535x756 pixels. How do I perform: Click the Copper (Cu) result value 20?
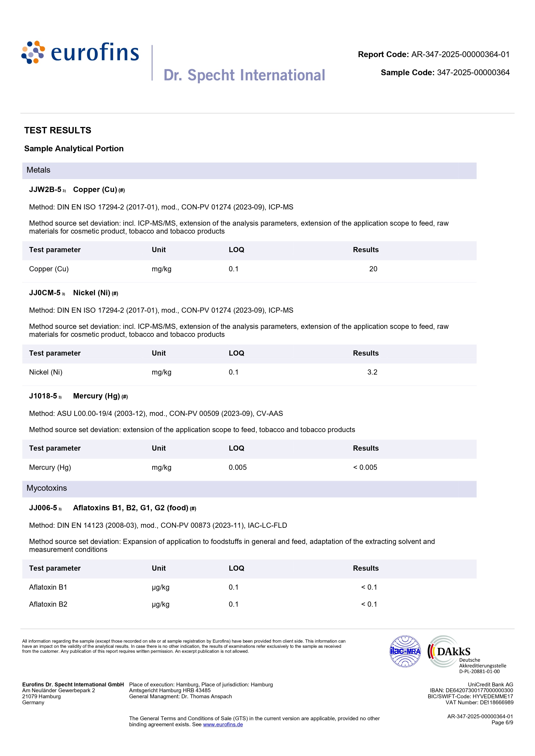[x=373, y=269]
